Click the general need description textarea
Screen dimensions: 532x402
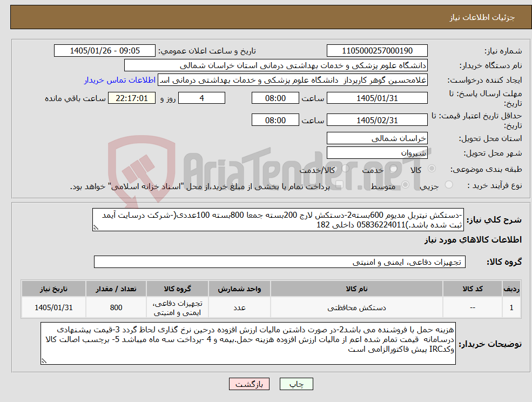pos(278,220)
